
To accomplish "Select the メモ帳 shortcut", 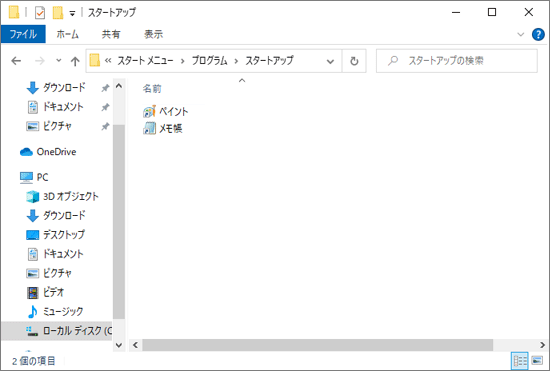I will coord(163,129).
